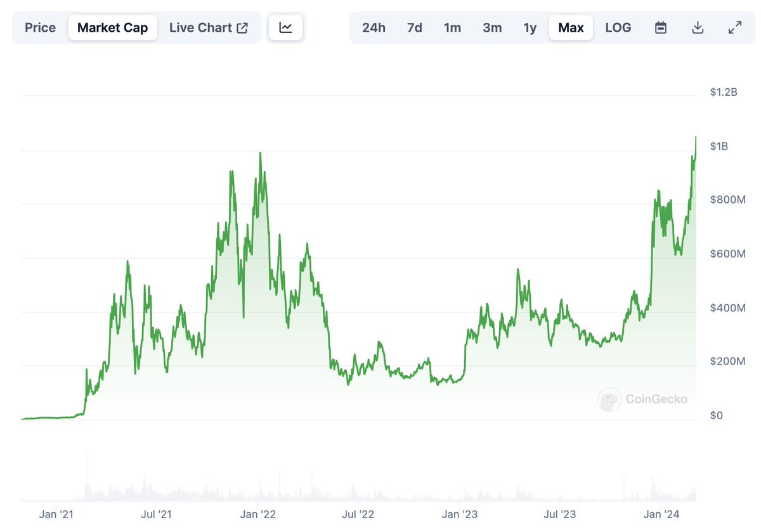
Task: Click the line chart type icon
Action: [286, 28]
